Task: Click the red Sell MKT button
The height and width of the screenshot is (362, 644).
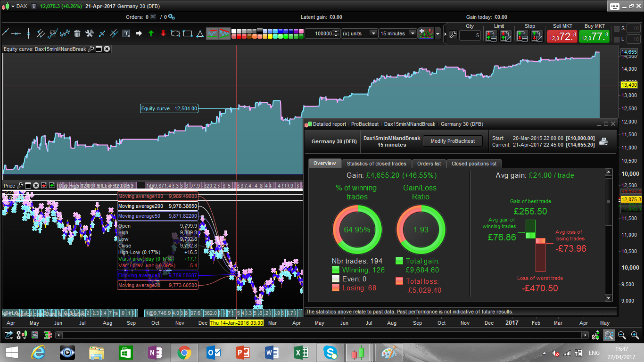Action: point(562,36)
